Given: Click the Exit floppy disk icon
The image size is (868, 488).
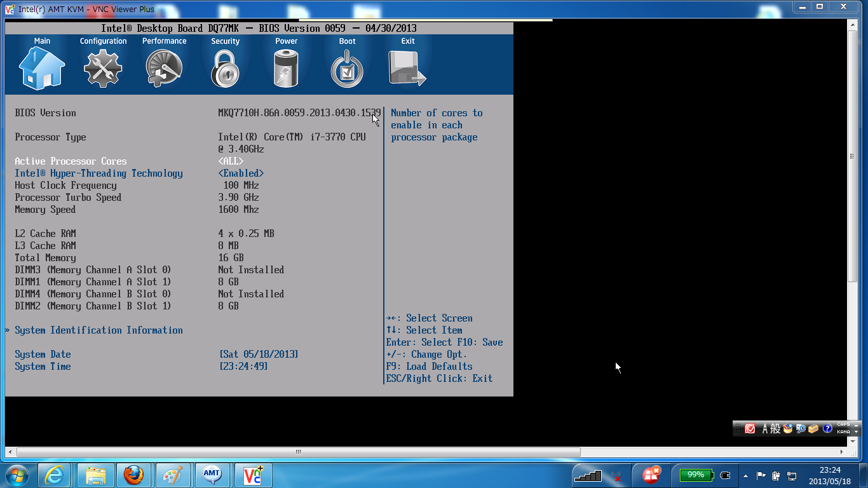Looking at the screenshot, I should [x=407, y=68].
